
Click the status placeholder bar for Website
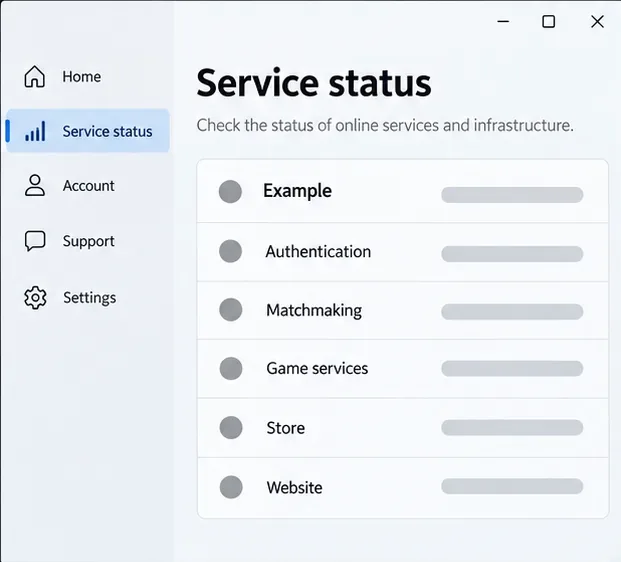pos(512,486)
